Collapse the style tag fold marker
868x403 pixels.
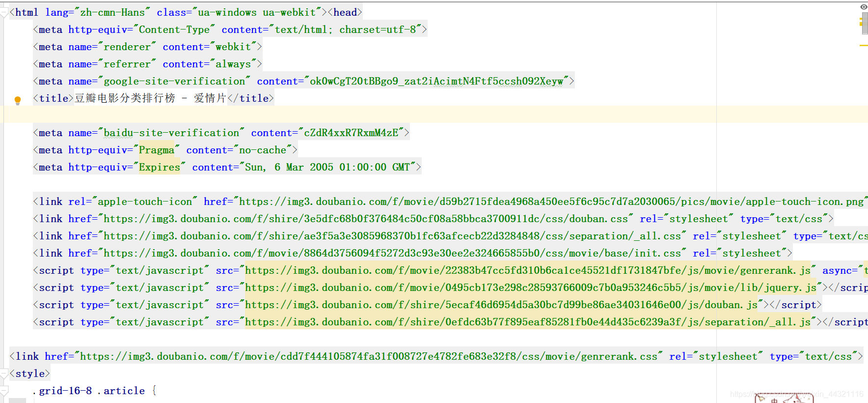click(4, 374)
